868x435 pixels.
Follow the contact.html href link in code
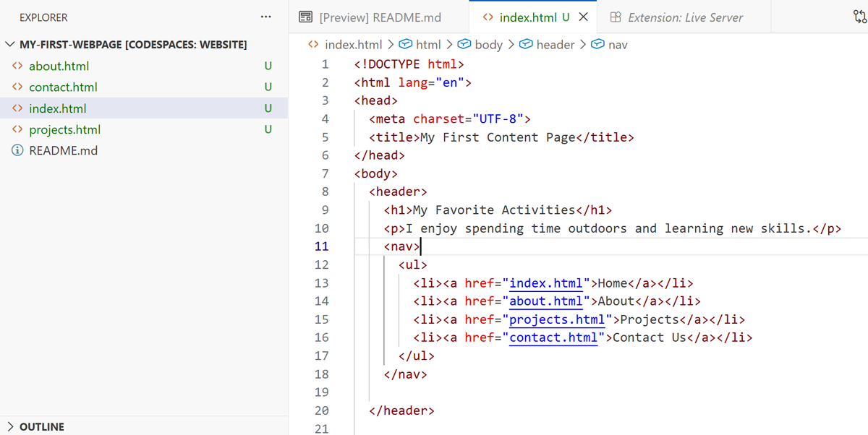tap(553, 337)
